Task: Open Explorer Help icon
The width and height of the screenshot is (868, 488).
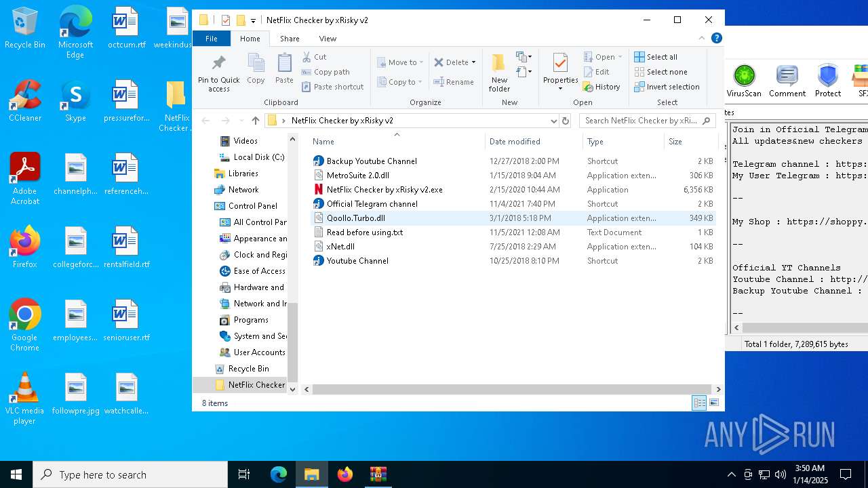Action: click(716, 38)
